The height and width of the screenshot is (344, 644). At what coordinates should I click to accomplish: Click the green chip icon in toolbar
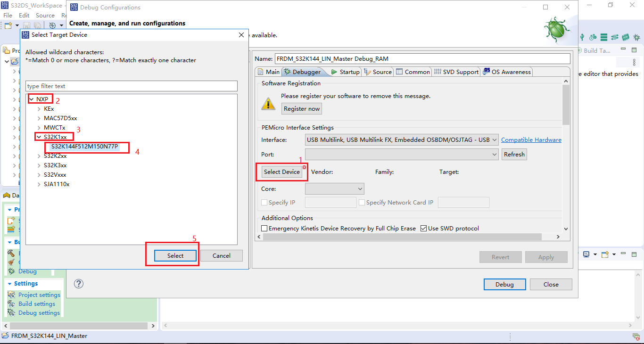click(626, 37)
